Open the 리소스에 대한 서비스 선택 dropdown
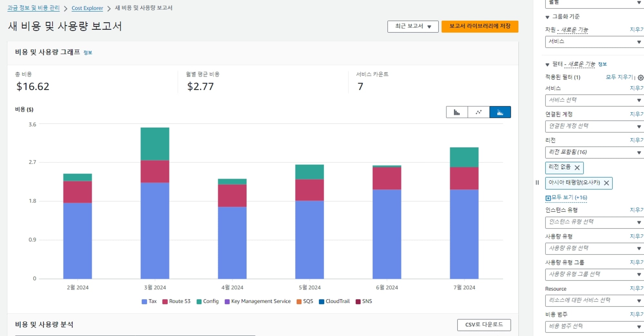Viewport: 644px width, 336px height. click(594, 301)
